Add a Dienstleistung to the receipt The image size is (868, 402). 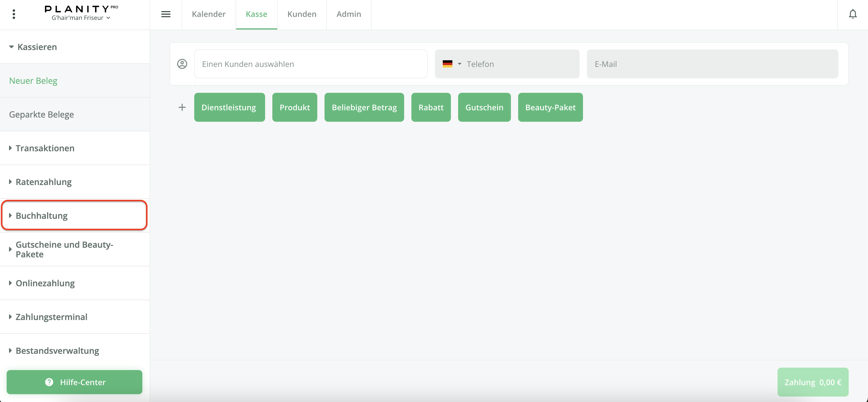(229, 107)
